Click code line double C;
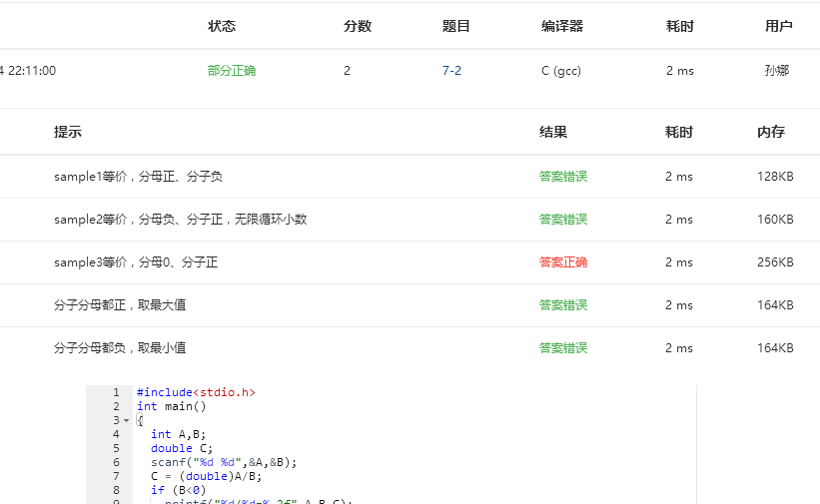The width and height of the screenshot is (820, 504). (x=182, y=448)
